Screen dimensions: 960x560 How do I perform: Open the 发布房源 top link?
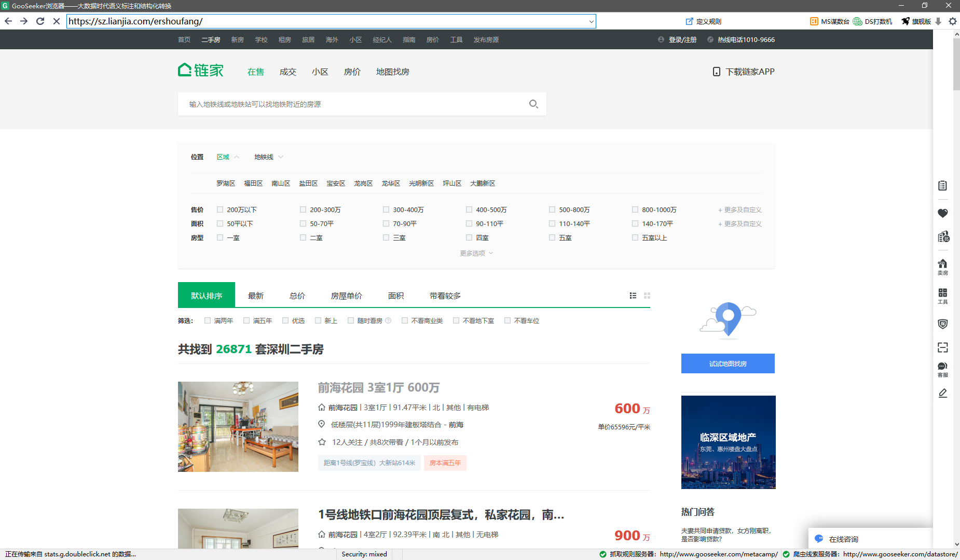[x=486, y=39]
